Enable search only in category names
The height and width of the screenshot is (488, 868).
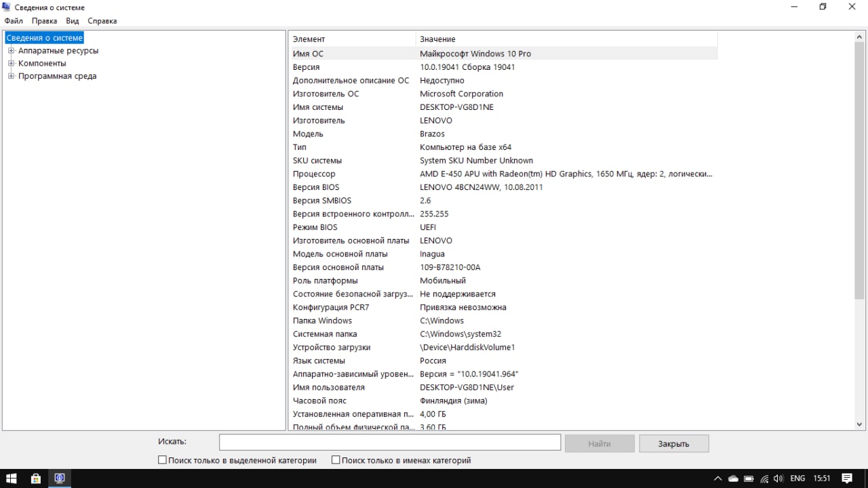click(336, 460)
